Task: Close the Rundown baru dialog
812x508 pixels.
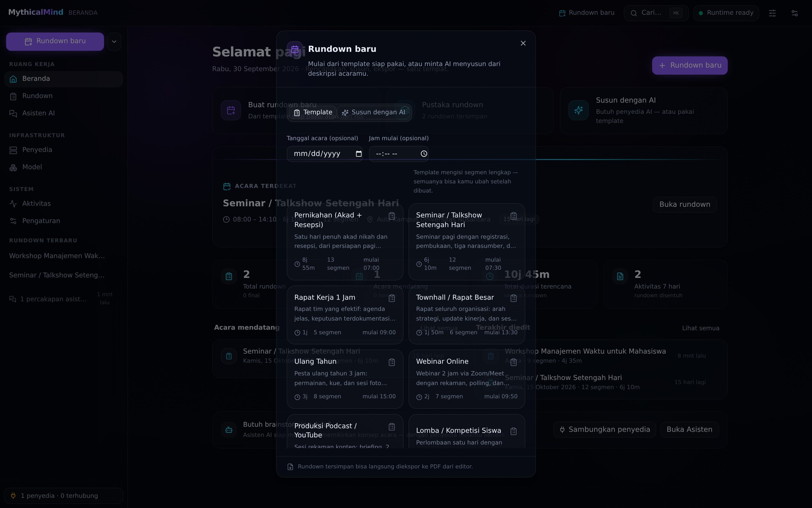Action: point(523,43)
